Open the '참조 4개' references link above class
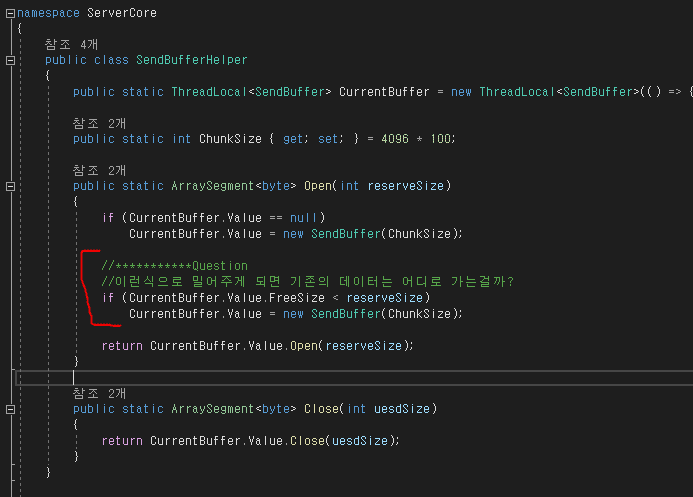Screen dimensions: 693x497 click(71, 44)
